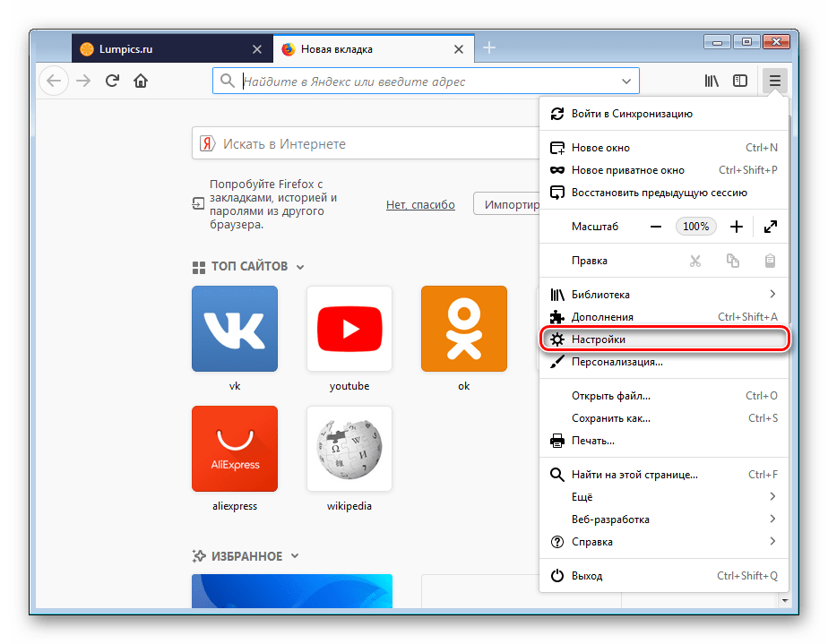
Task: Zoom out with the minus button
Action: coord(656,227)
